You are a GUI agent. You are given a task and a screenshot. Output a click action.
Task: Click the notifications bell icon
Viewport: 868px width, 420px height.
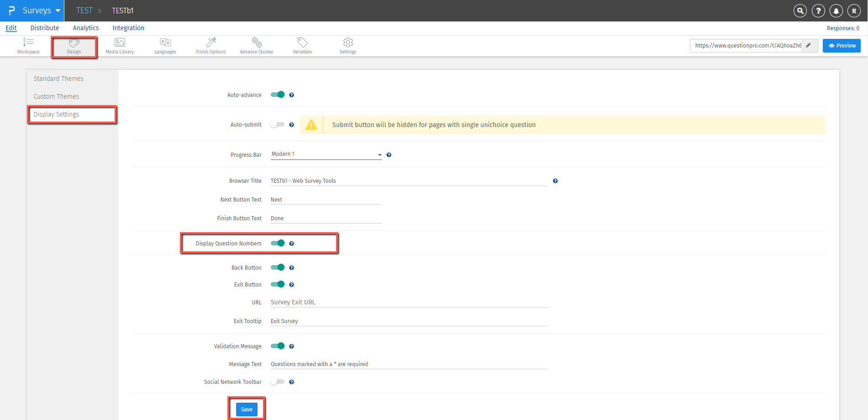(836, 11)
